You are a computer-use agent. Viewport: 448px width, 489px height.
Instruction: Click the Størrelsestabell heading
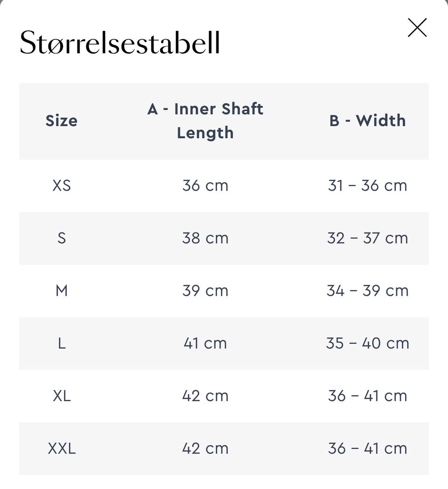pos(119,43)
